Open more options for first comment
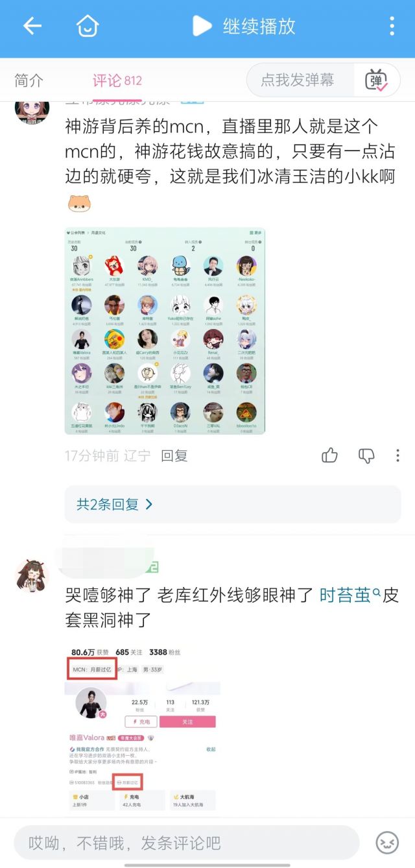This screenshot has width=415, height=868. click(x=398, y=455)
